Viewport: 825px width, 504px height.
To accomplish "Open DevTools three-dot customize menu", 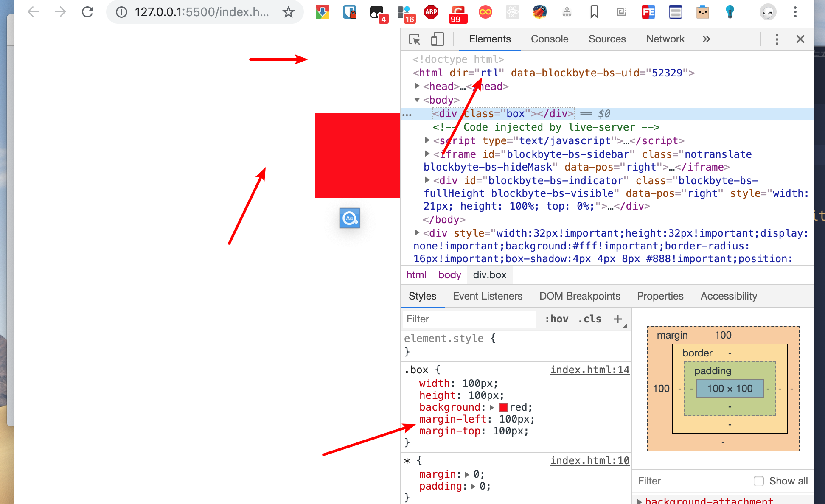I will [777, 39].
